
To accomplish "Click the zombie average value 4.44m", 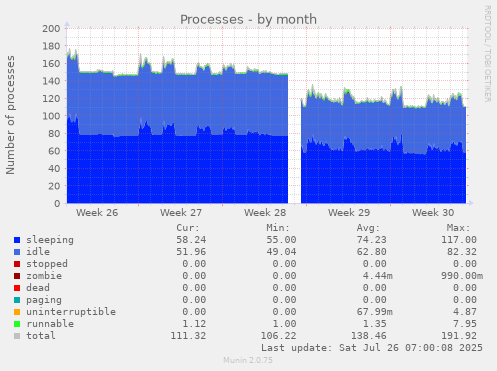I will 377,276.
